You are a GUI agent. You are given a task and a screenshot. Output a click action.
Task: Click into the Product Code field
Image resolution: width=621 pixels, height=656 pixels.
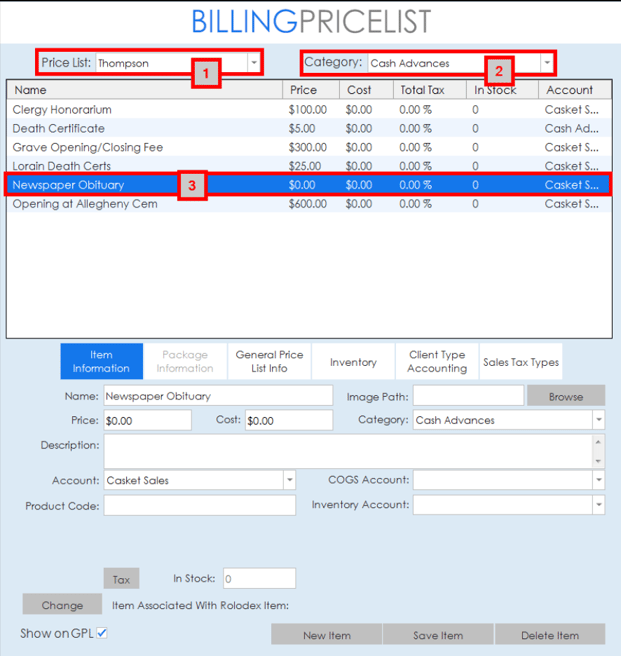pyautogui.click(x=199, y=505)
